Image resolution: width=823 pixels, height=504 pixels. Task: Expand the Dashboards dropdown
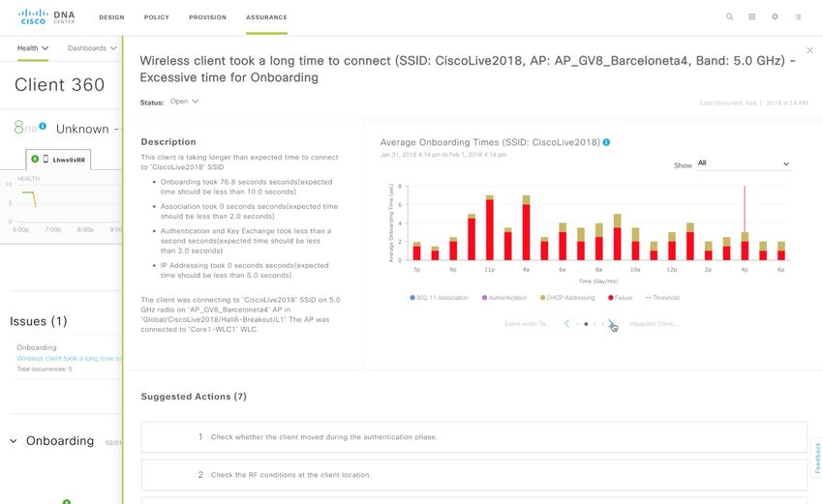92,47
